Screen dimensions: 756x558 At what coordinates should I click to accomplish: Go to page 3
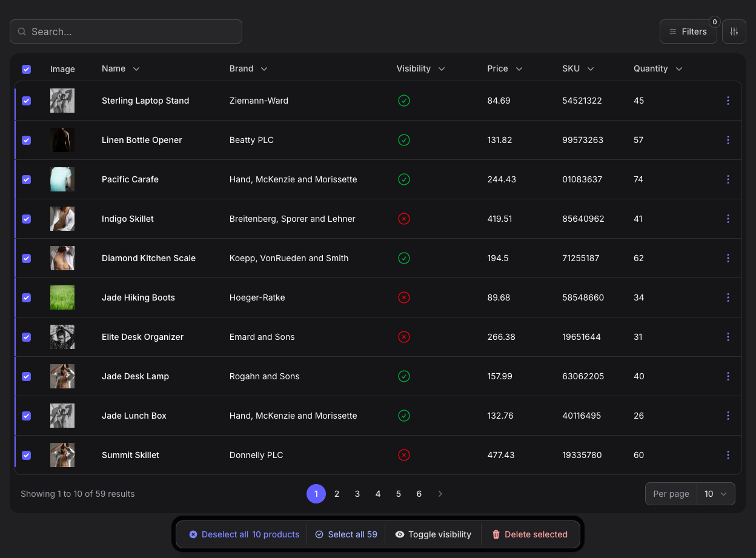tap(357, 494)
